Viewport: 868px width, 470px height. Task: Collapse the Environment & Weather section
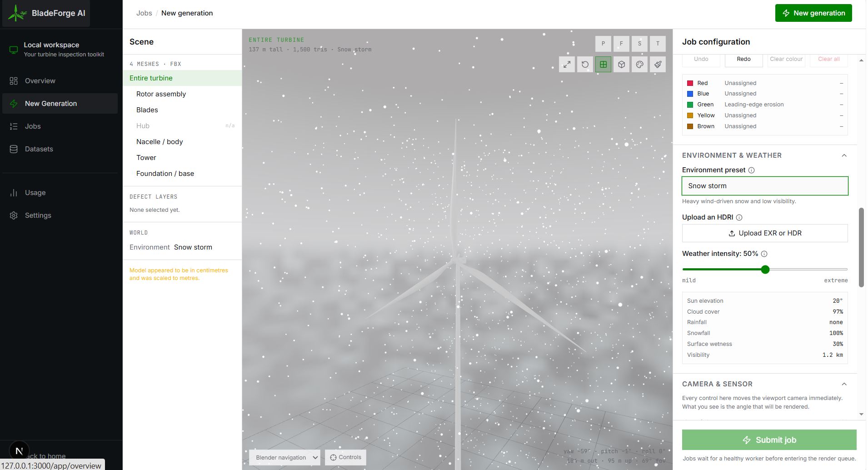coord(844,155)
